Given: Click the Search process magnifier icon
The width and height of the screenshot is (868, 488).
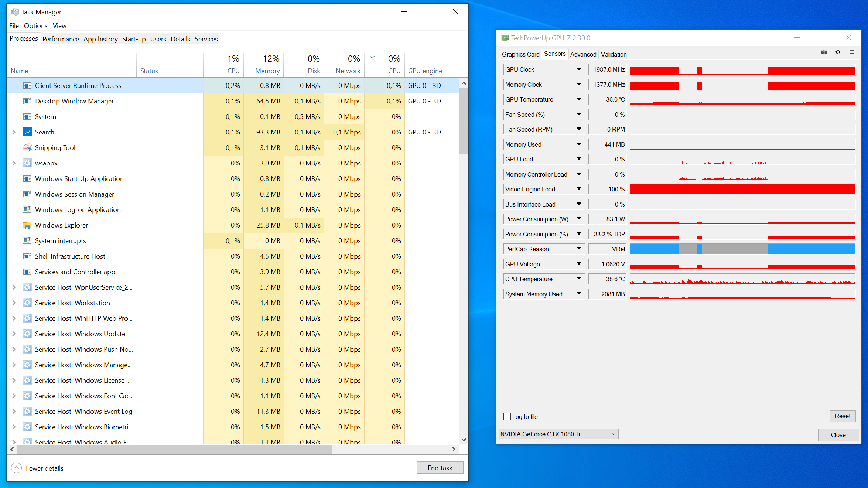Looking at the screenshot, I should pyautogui.click(x=27, y=132).
